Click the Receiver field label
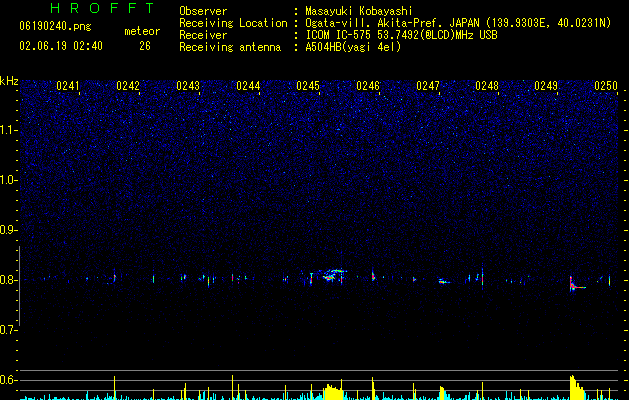629x400 pixels. 203,35
